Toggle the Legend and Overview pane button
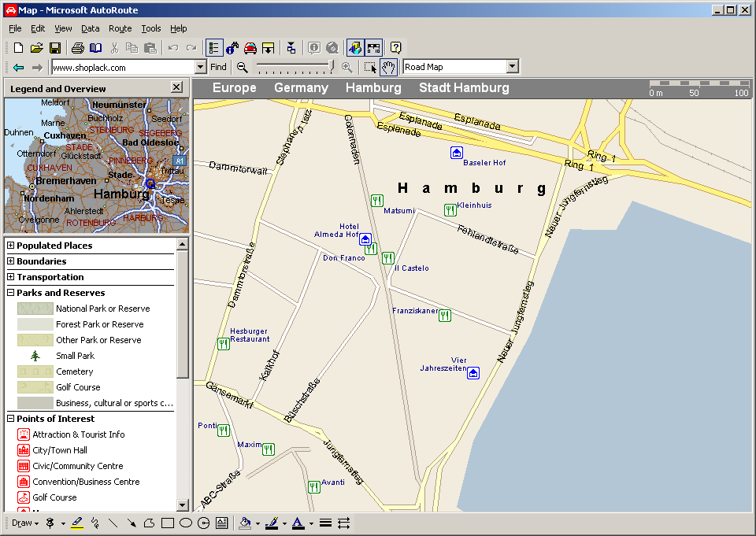The image size is (756, 536). [x=214, y=48]
